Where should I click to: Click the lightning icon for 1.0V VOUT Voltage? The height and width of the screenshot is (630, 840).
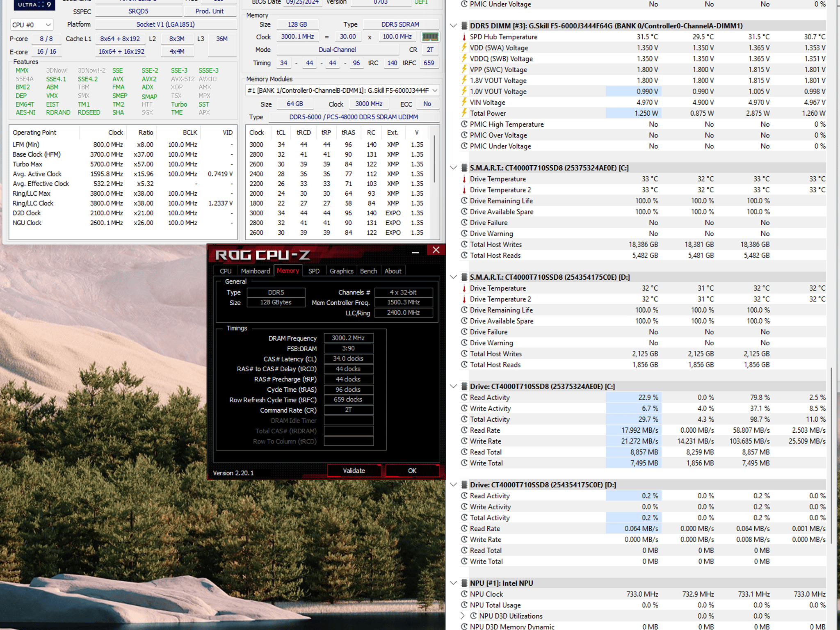[x=464, y=91]
